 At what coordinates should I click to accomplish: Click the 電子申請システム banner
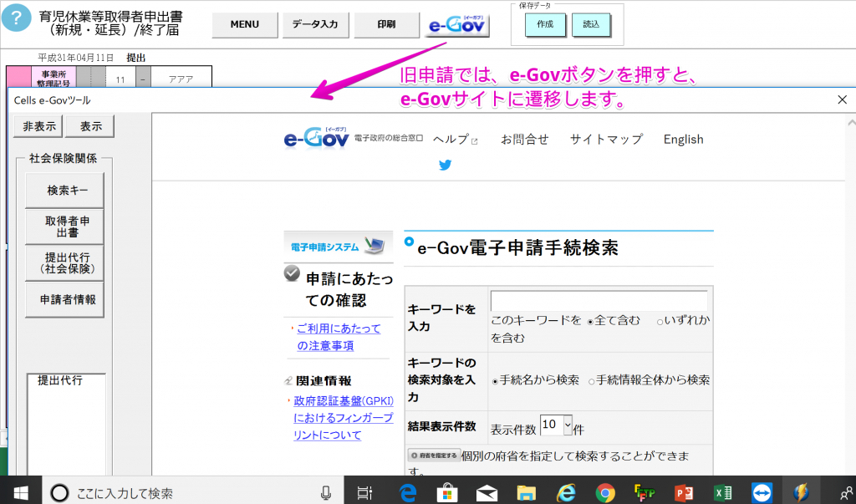tap(338, 247)
